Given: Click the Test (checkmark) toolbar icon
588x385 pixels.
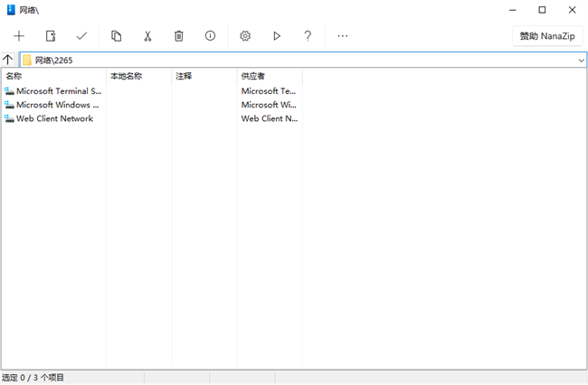Looking at the screenshot, I should pyautogui.click(x=81, y=36).
